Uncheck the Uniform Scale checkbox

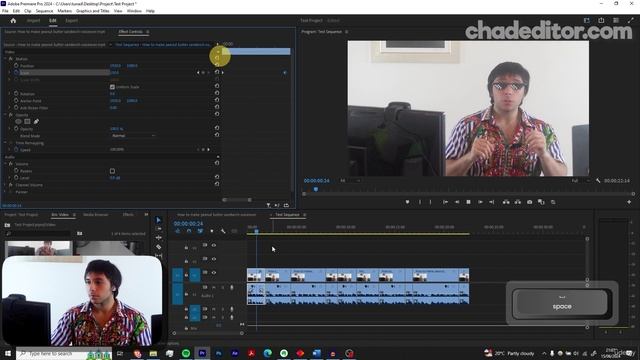click(x=112, y=87)
